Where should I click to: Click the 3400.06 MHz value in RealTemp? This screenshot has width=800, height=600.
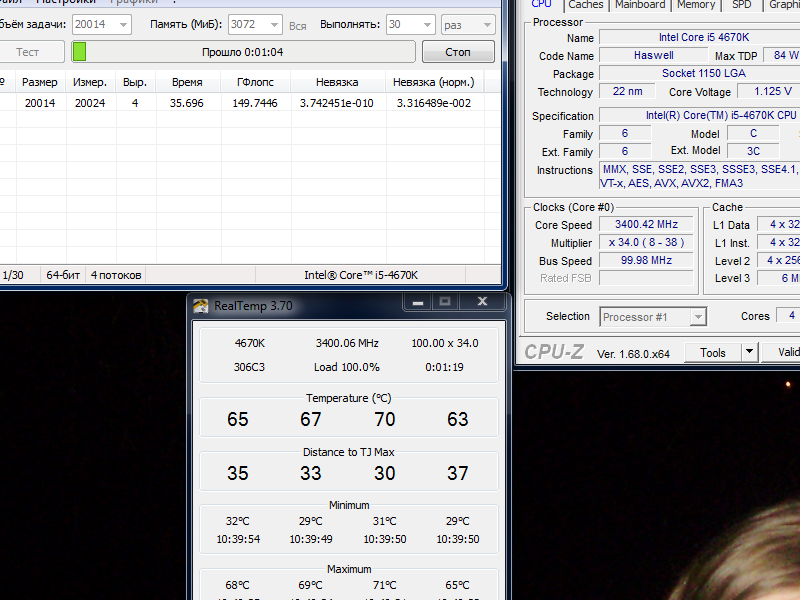pos(347,343)
